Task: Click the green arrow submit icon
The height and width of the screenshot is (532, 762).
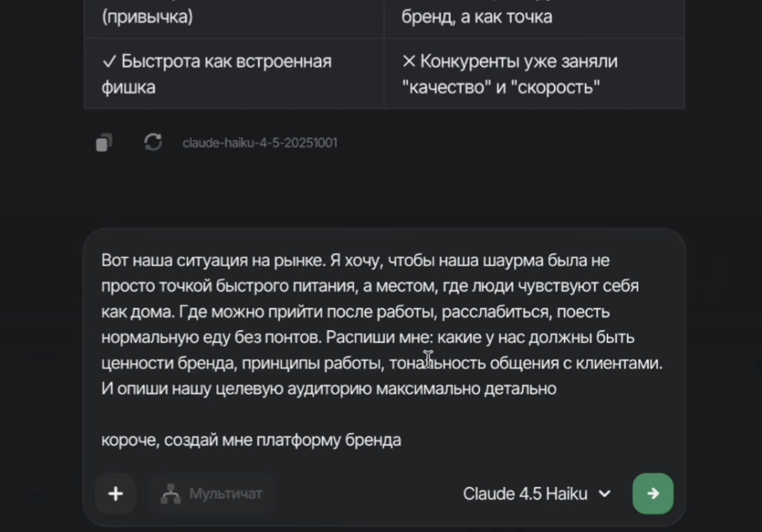Action: tap(653, 493)
